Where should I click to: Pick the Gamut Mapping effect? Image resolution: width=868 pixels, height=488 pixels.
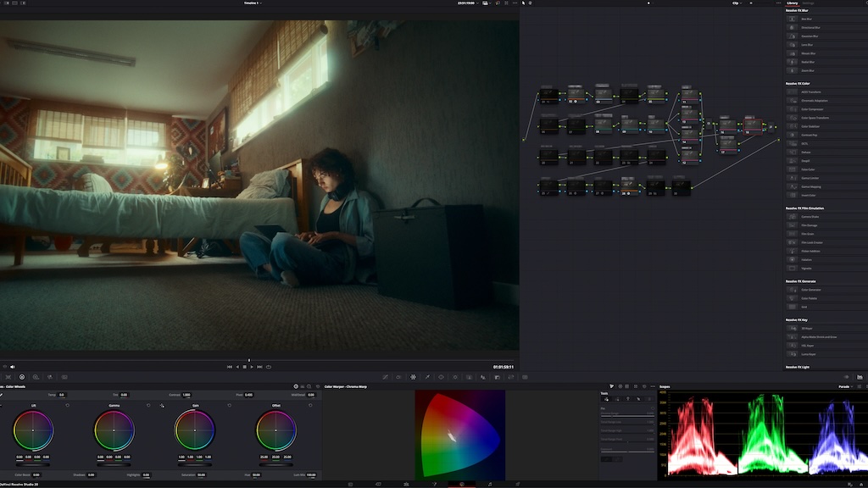(x=811, y=186)
